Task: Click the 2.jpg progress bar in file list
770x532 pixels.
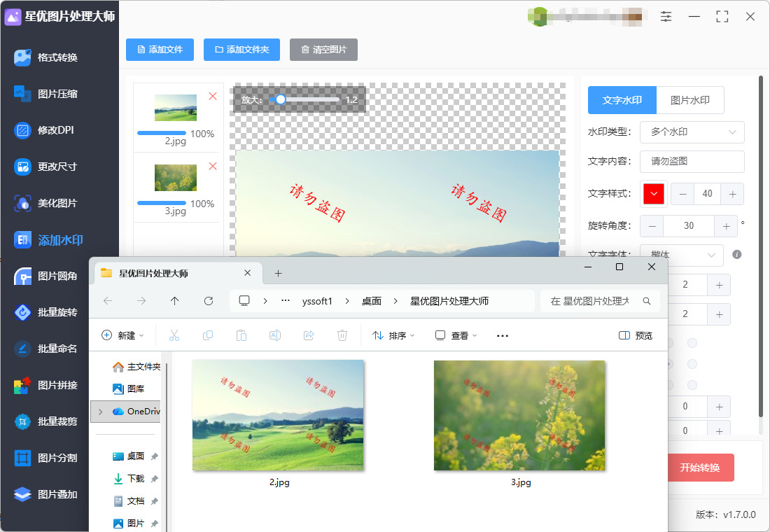Action: pyautogui.click(x=162, y=133)
